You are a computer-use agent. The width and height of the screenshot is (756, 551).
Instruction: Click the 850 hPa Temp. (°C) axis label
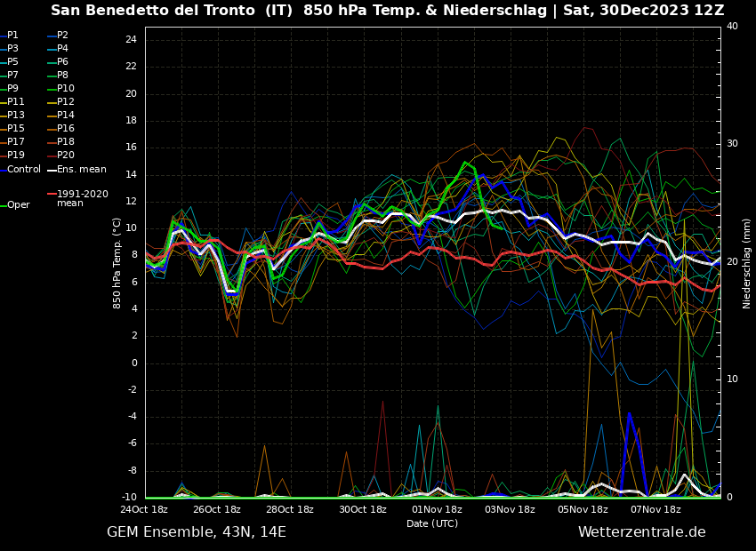point(117,263)
